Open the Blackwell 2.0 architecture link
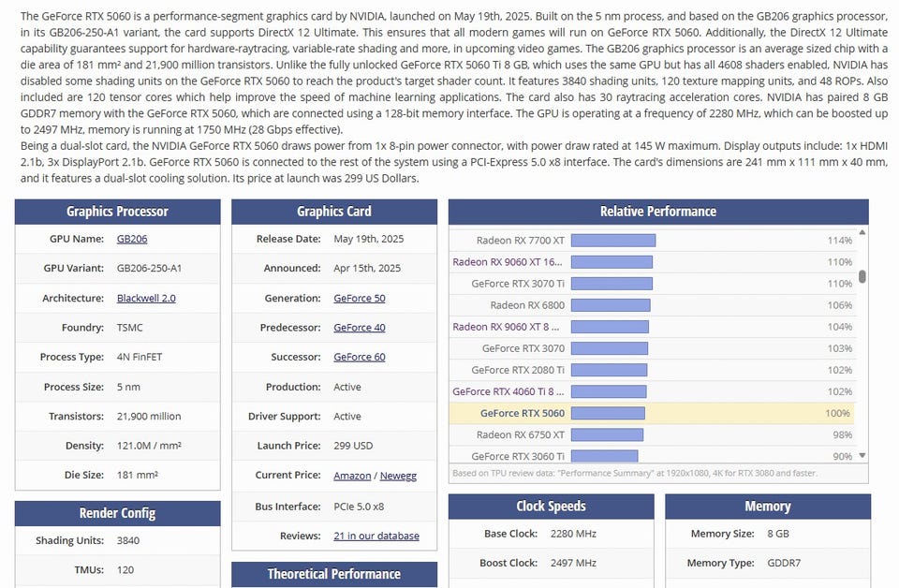This screenshot has height=588, width=899. 146,298
